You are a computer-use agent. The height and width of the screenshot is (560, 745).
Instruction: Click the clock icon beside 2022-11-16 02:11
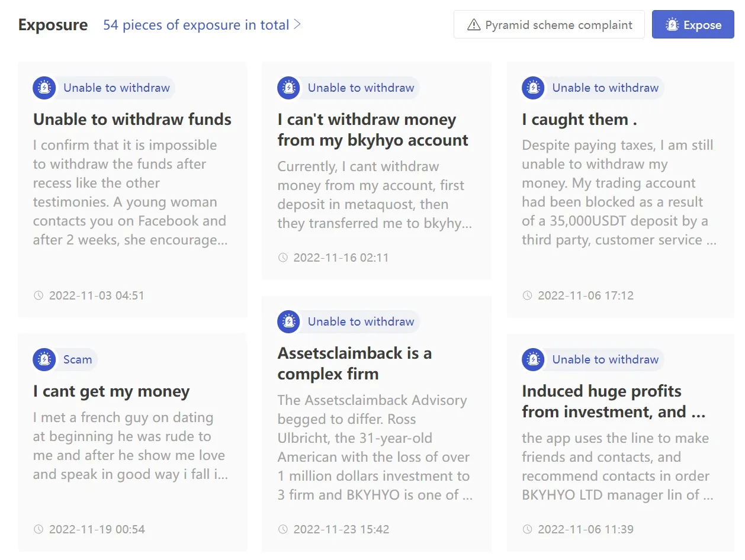click(x=283, y=258)
